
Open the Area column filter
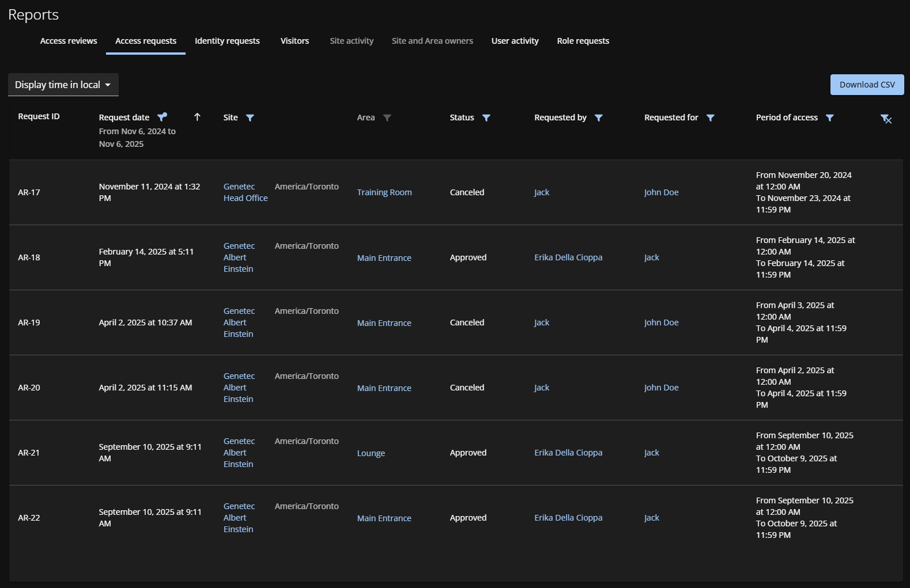(x=387, y=118)
